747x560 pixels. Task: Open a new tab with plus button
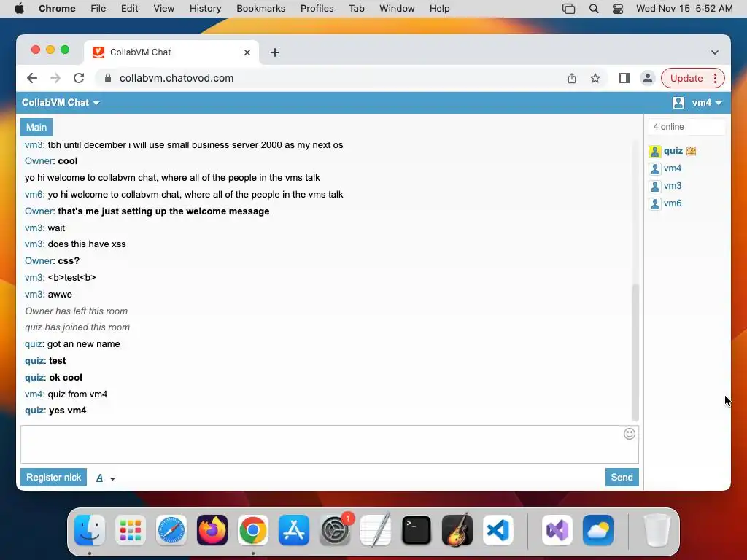pos(275,52)
